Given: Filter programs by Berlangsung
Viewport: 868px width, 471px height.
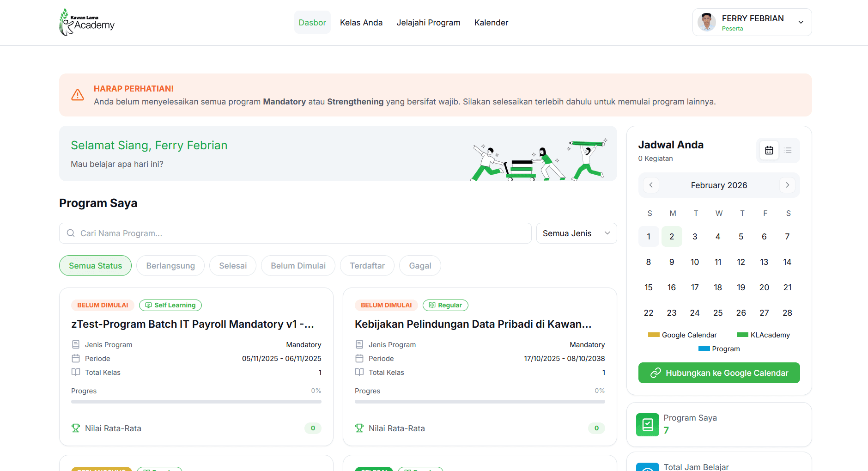Looking at the screenshot, I should tap(170, 266).
